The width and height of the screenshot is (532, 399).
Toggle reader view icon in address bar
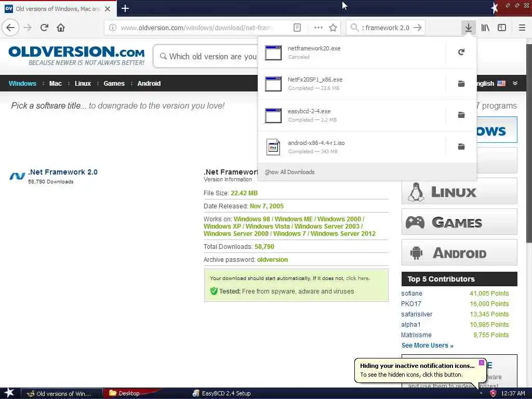[297, 28]
